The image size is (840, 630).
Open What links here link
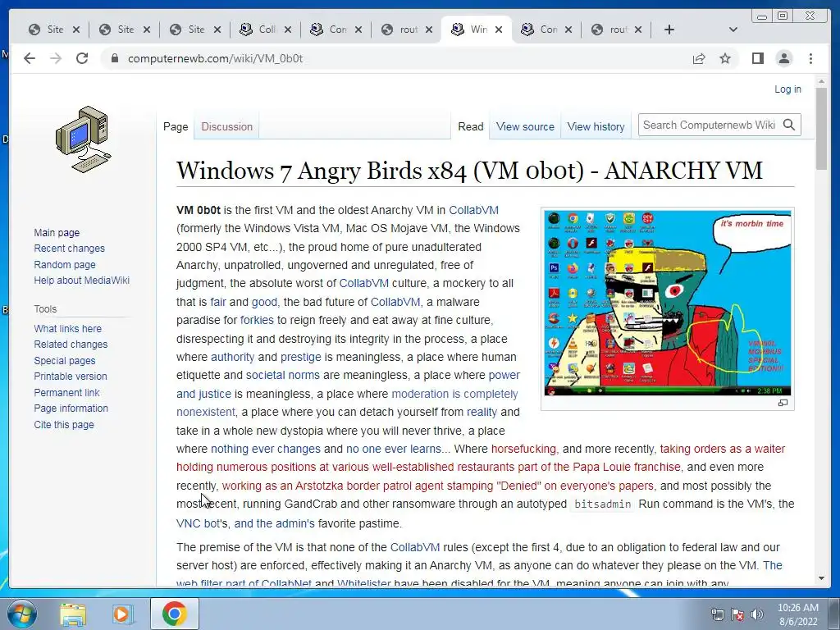[x=67, y=328]
